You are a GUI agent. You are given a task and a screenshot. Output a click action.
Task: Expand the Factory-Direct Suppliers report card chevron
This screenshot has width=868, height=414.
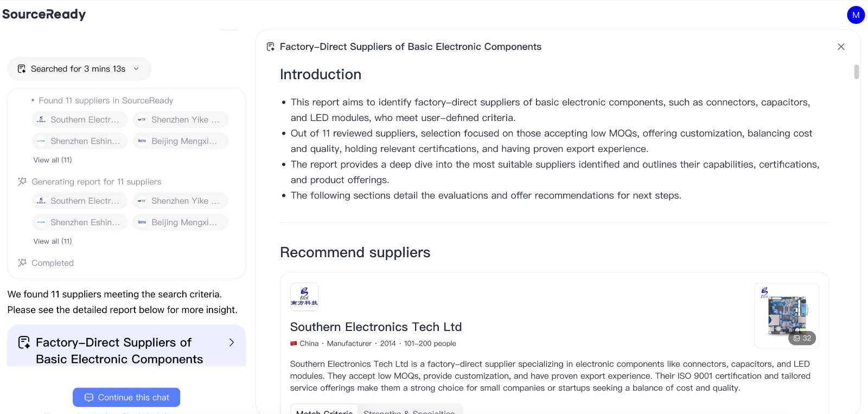(232, 342)
